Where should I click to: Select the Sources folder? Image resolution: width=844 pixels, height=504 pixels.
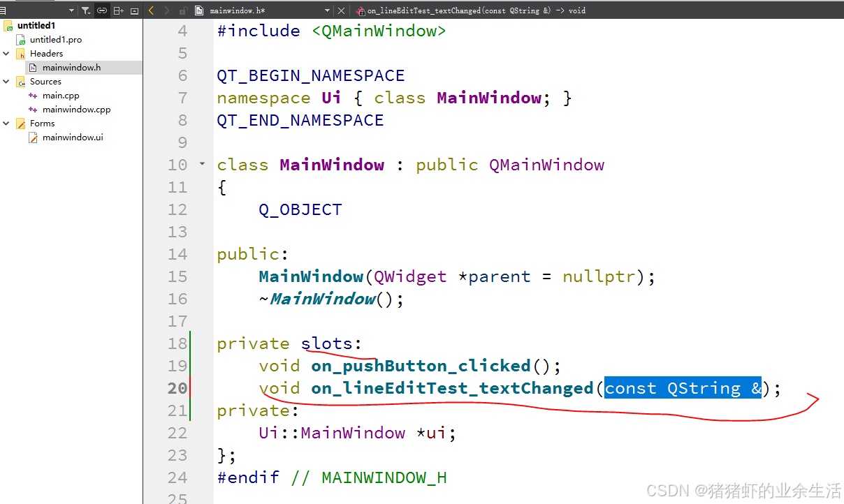click(x=45, y=82)
